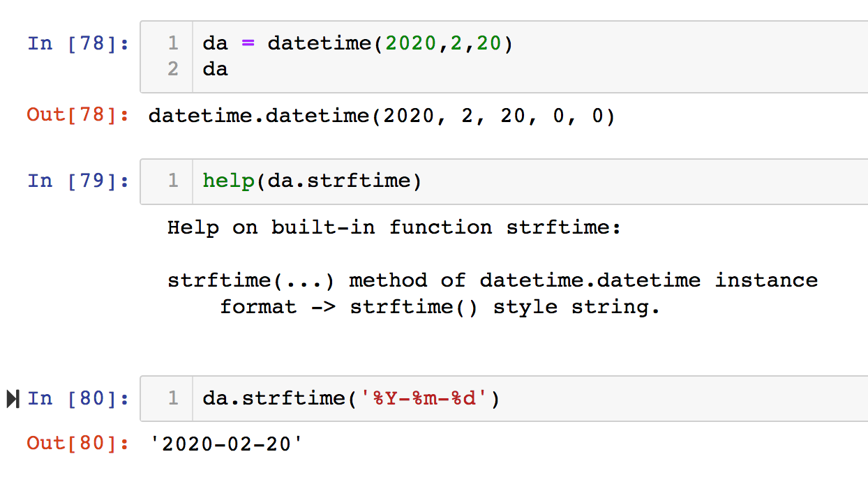Select the Out[80] prompt label
This screenshot has height=498, width=868.
tap(78, 443)
